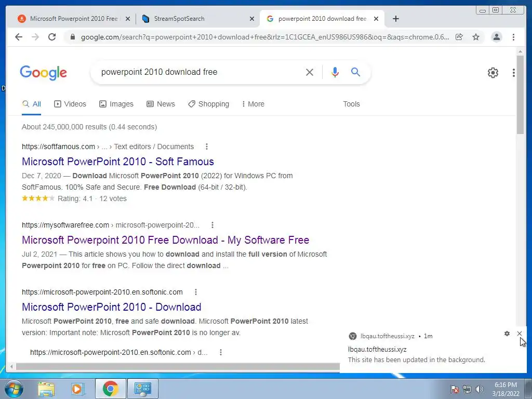Viewport: 532px width, 399px height.
Task: Click the forward navigation arrow
Action: (35, 37)
